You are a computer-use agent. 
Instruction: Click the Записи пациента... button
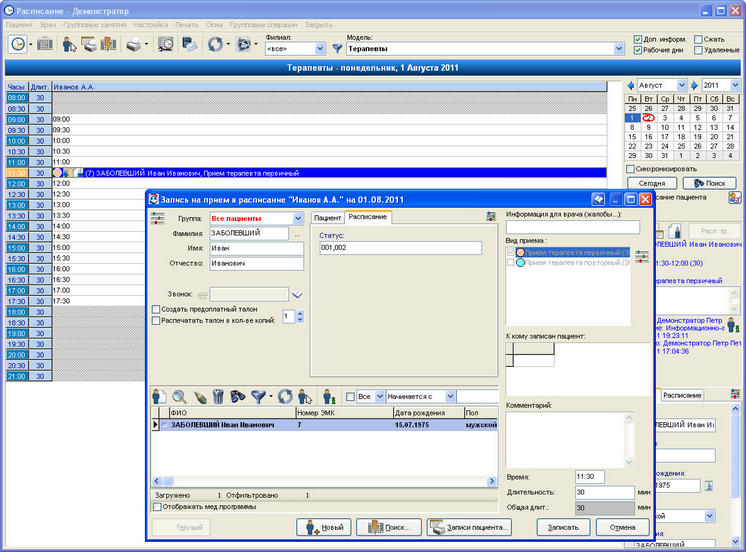469,527
